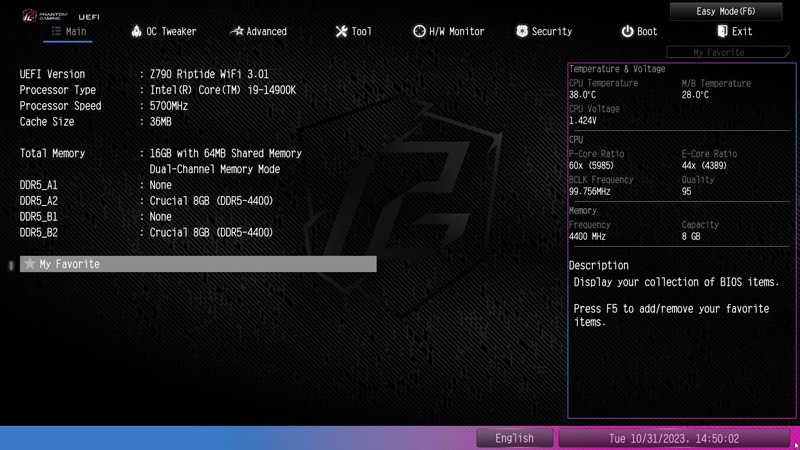
Task: Click the Total Memory 16GB value line
Action: [x=226, y=153]
